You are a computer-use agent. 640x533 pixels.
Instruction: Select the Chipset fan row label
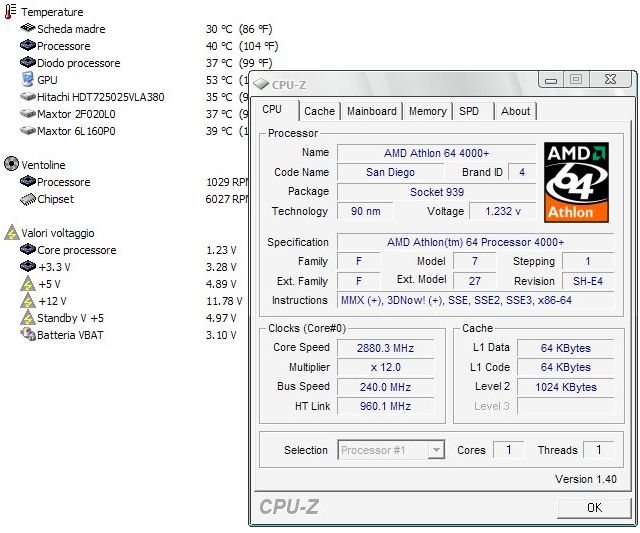tap(56, 199)
